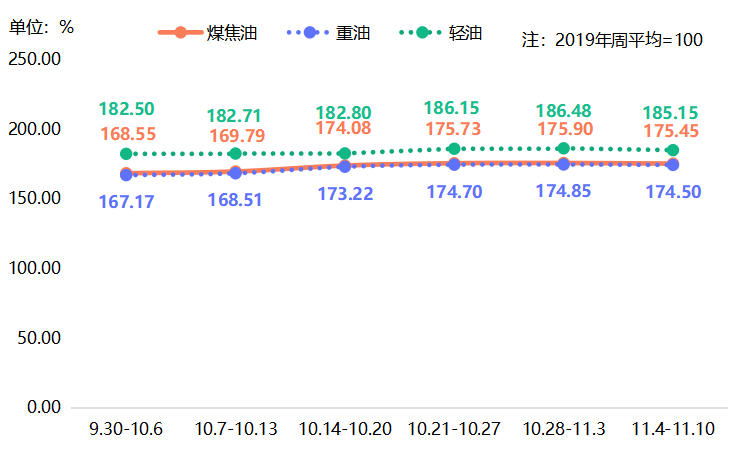Click the green data value 185.15

pyautogui.click(x=671, y=113)
